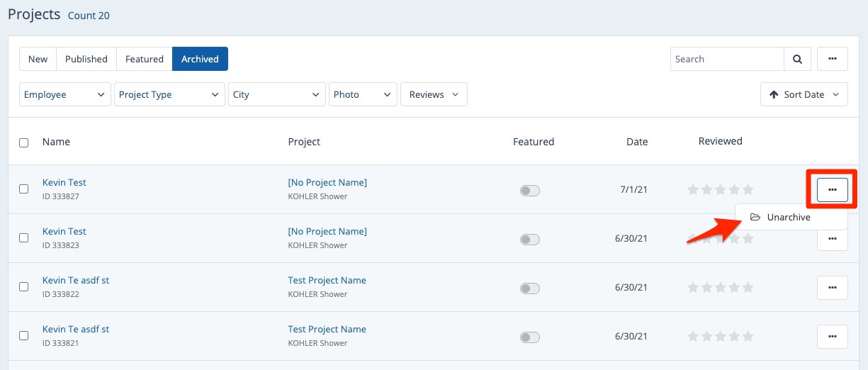Open ellipsis menu for project ID 333822
868x370 pixels.
click(832, 287)
